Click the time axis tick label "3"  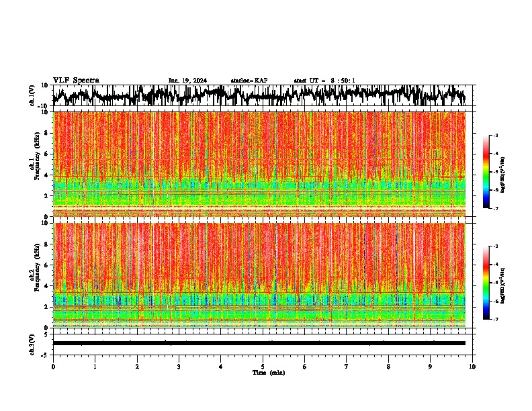tap(179, 367)
